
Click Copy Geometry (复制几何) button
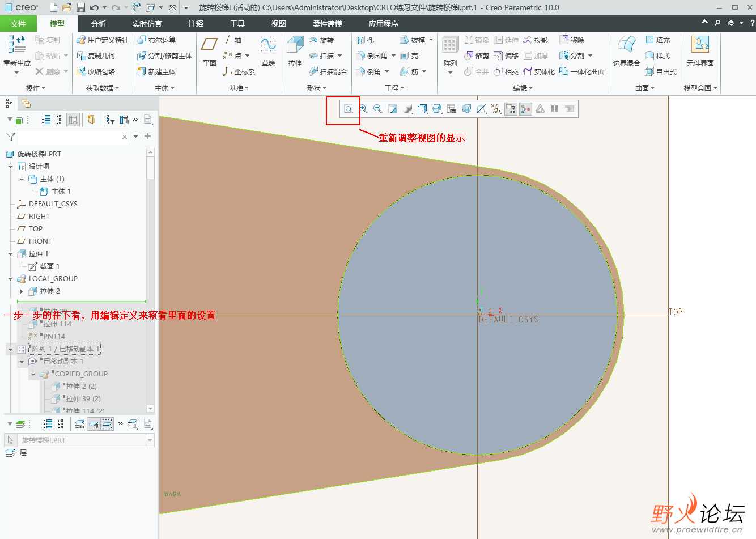[96, 56]
